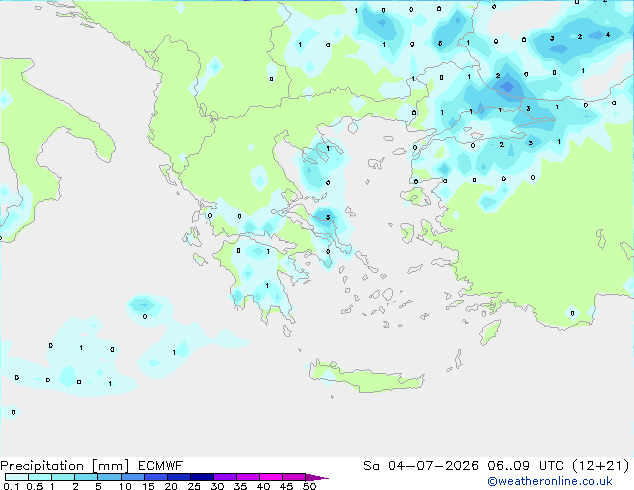Click the legend label '35'

240,486
